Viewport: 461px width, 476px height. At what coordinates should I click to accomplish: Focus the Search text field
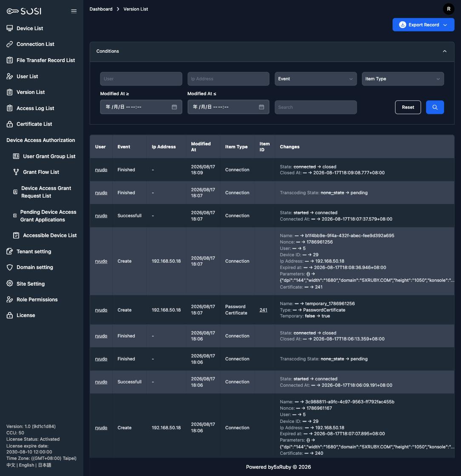316,107
